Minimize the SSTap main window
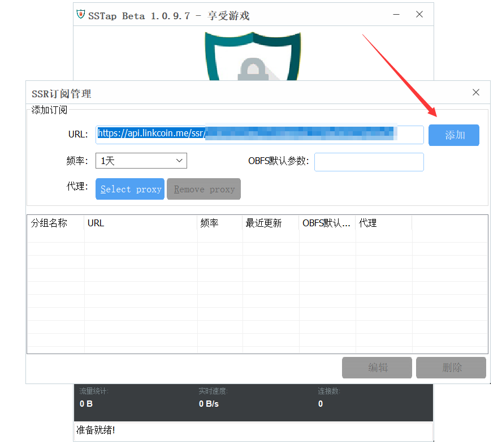 tap(396, 14)
